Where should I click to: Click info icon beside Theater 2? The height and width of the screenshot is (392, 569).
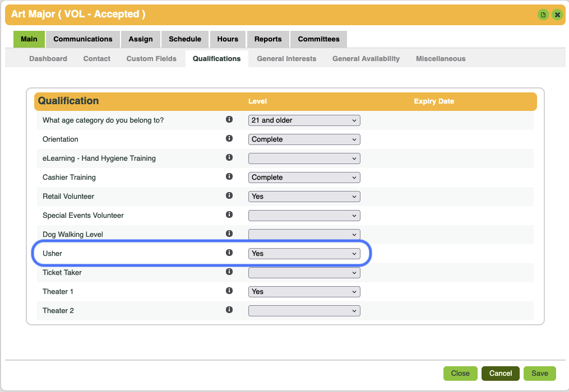click(x=229, y=310)
